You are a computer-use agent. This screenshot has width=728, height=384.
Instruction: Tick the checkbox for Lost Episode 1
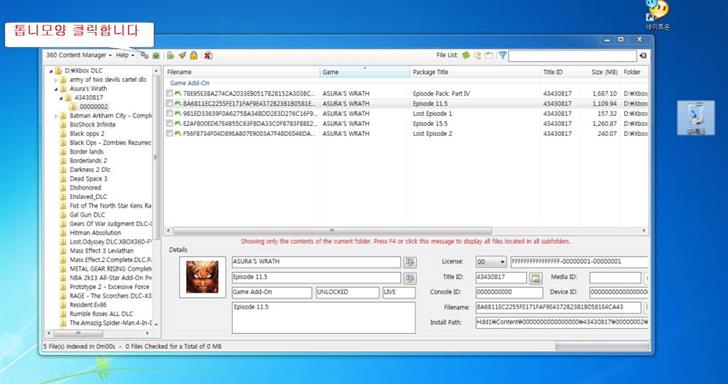[170, 113]
